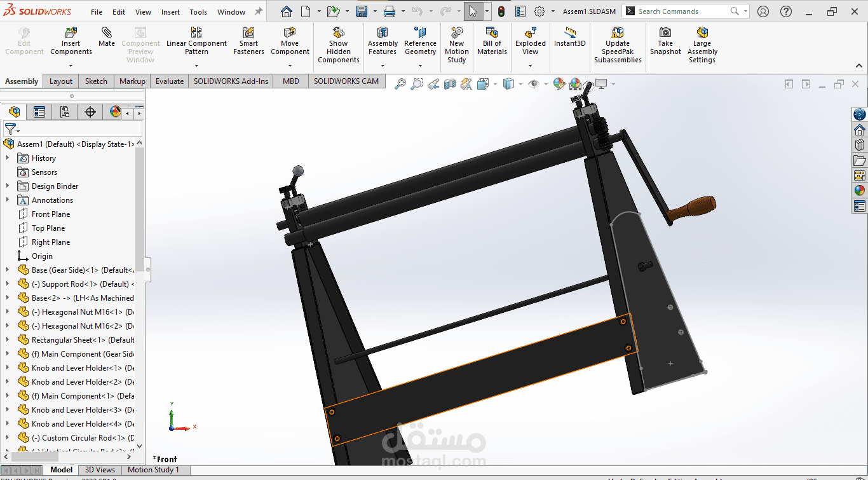Click Update SpeedPak Subassemblies
868x480 pixels.
618,45
